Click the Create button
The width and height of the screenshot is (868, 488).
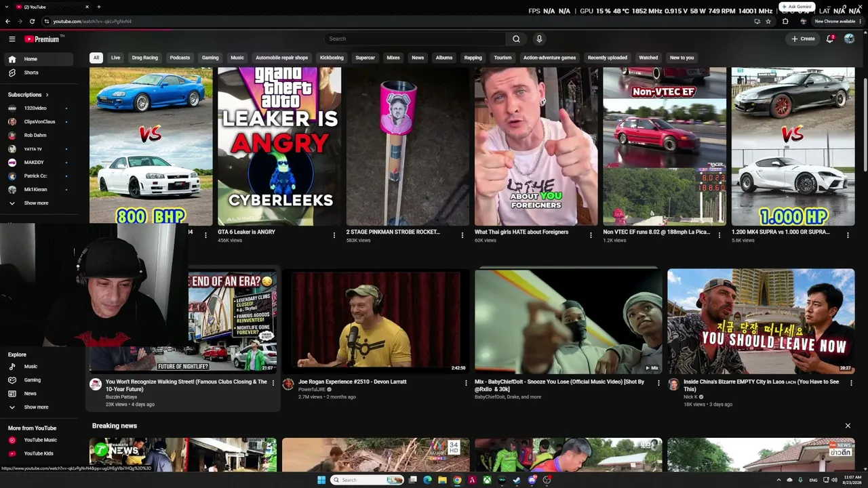[x=803, y=39]
